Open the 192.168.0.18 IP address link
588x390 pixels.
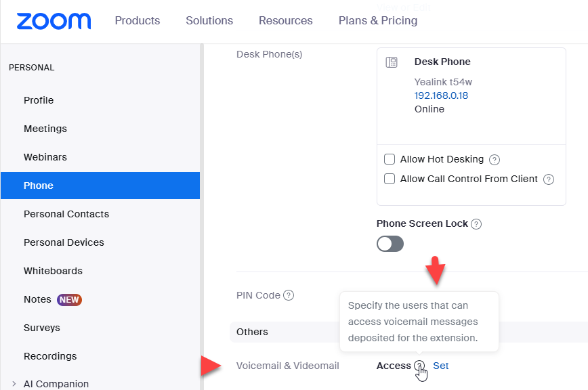441,95
